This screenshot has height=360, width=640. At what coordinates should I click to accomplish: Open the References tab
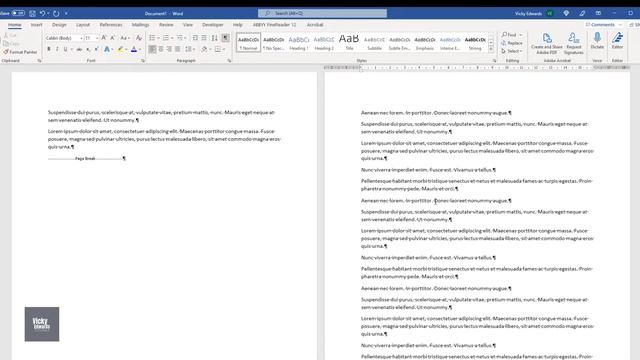(x=111, y=24)
